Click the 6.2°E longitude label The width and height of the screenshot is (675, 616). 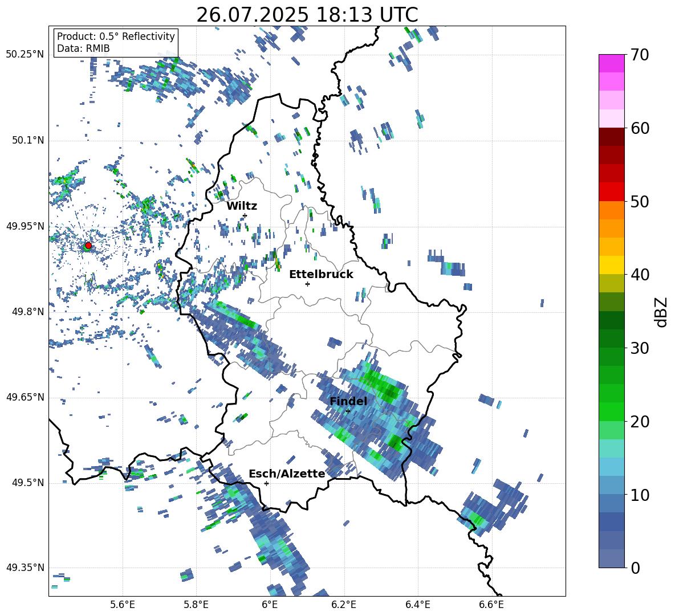344,605
